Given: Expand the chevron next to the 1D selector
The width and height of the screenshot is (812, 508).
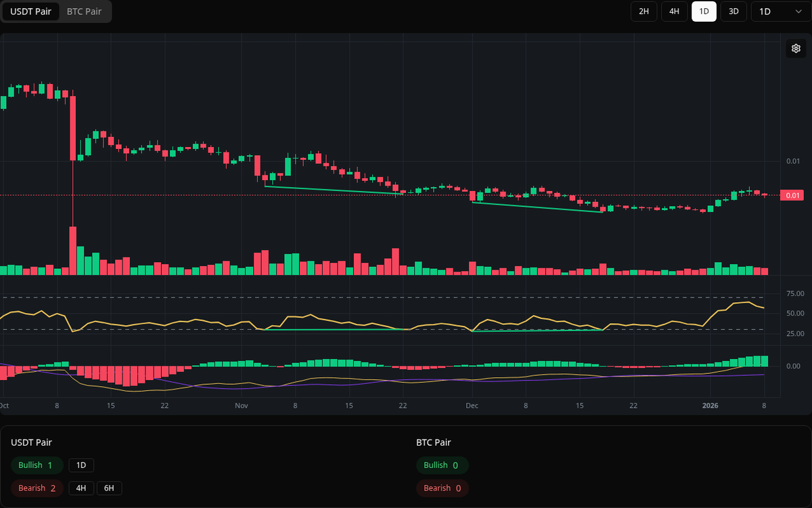Looking at the screenshot, I should (799, 12).
